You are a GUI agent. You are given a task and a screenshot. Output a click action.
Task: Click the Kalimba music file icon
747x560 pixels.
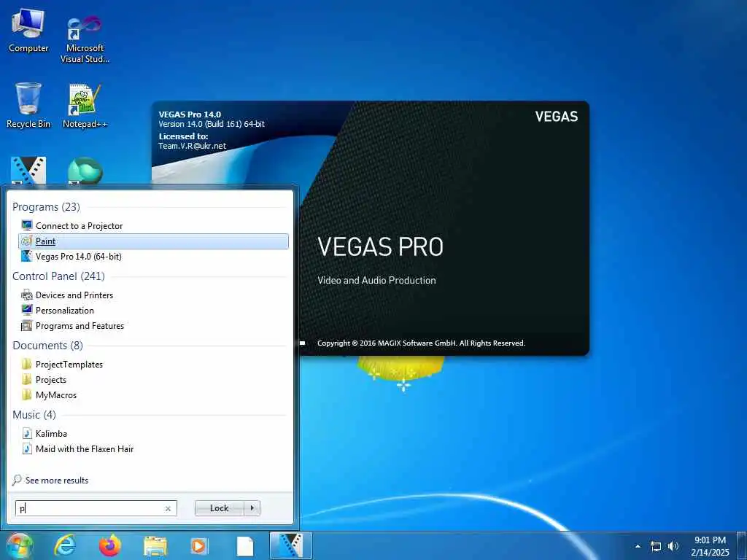coord(27,433)
